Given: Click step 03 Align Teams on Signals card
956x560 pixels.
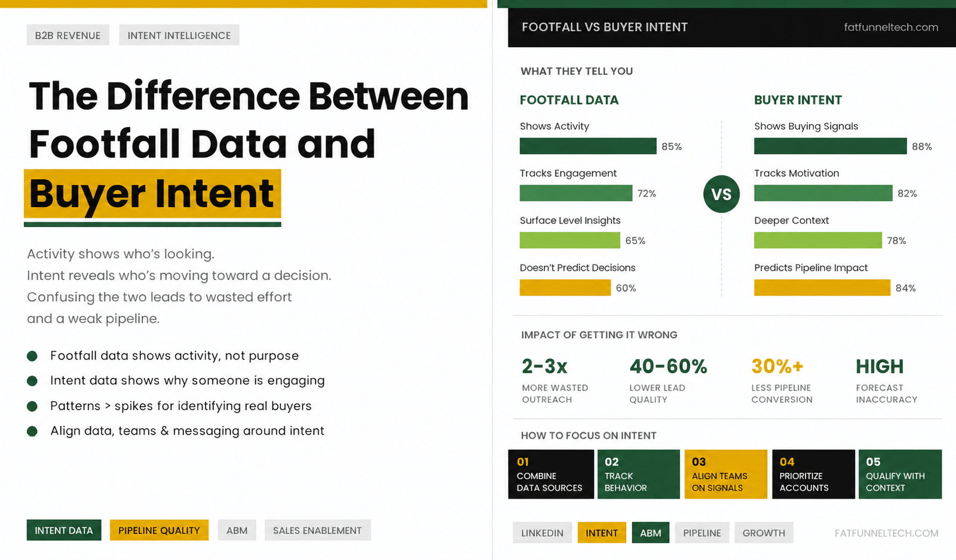Looking at the screenshot, I should (726, 474).
